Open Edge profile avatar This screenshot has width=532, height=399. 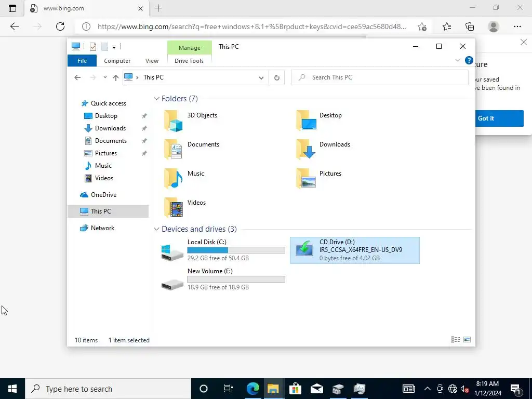click(x=494, y=26)
